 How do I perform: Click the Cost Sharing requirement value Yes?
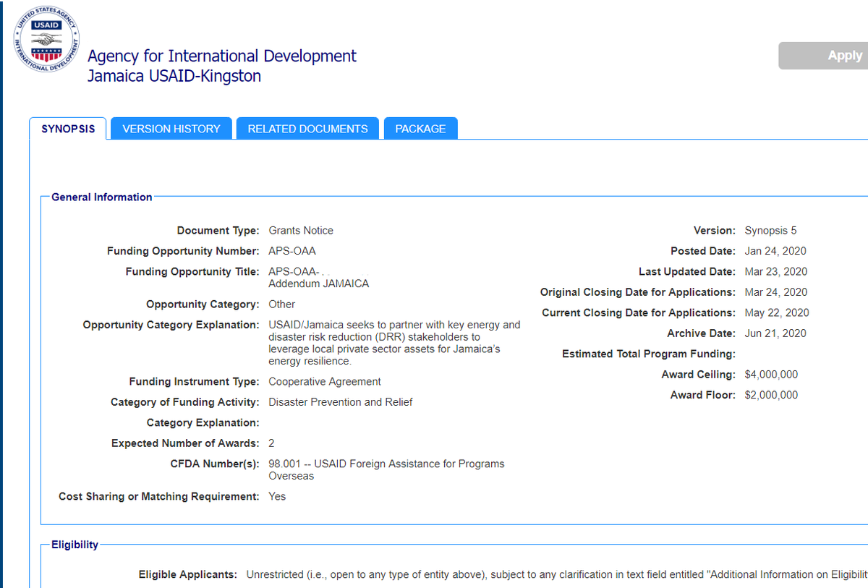(277, 496)
